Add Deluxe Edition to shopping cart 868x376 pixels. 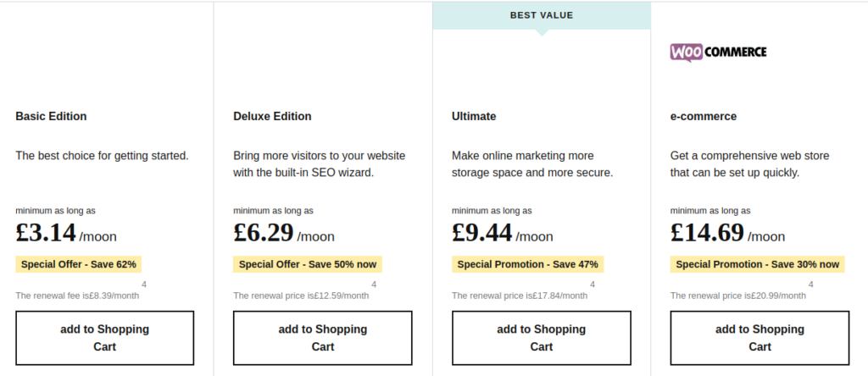[x=323, y=338]
